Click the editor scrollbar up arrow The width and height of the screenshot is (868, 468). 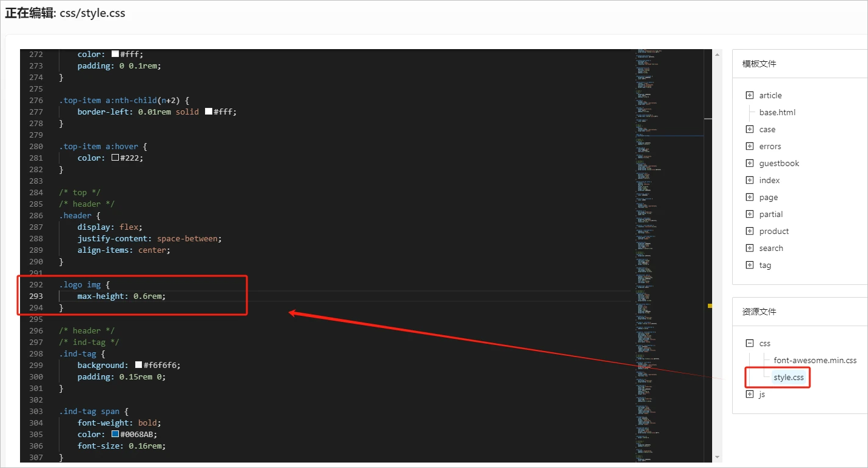pos(717,54)
